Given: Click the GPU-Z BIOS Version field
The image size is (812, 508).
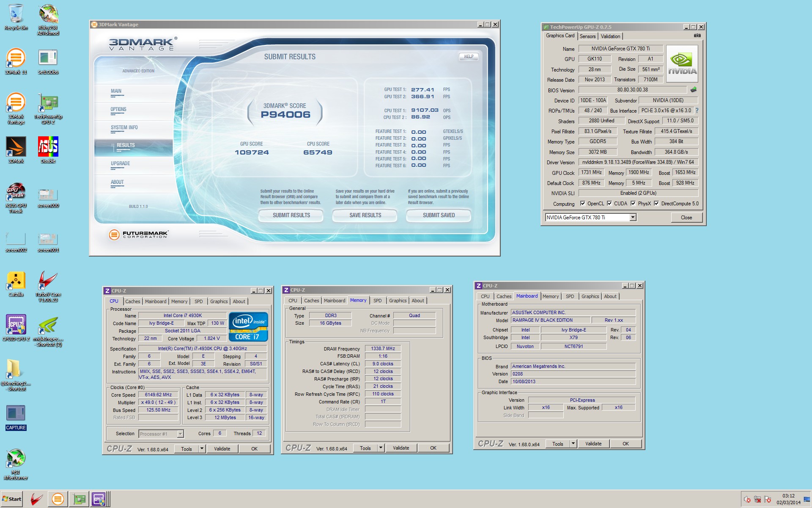Looking at the screenshot, I should (x=632, y=90).
